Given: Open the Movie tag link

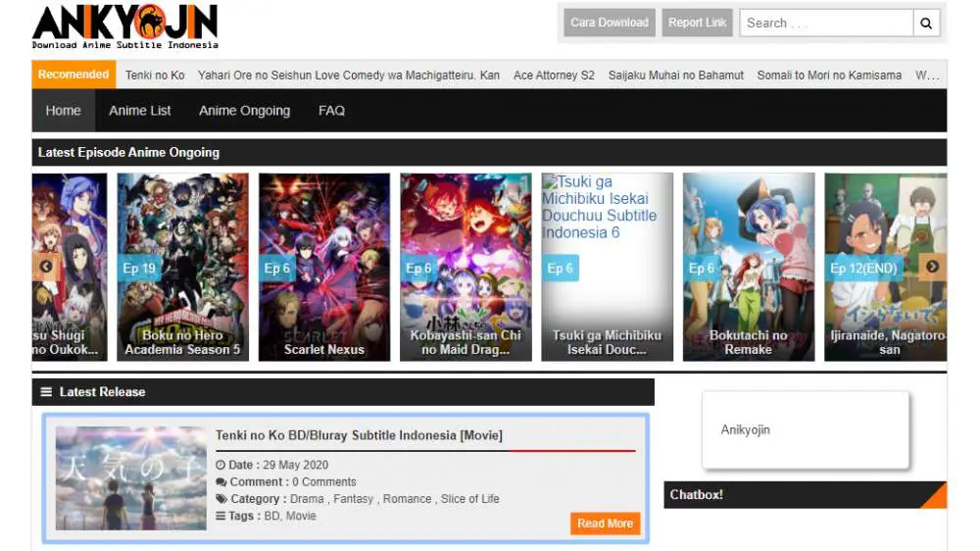Looking at the screenshot, I should pos(301,516).
